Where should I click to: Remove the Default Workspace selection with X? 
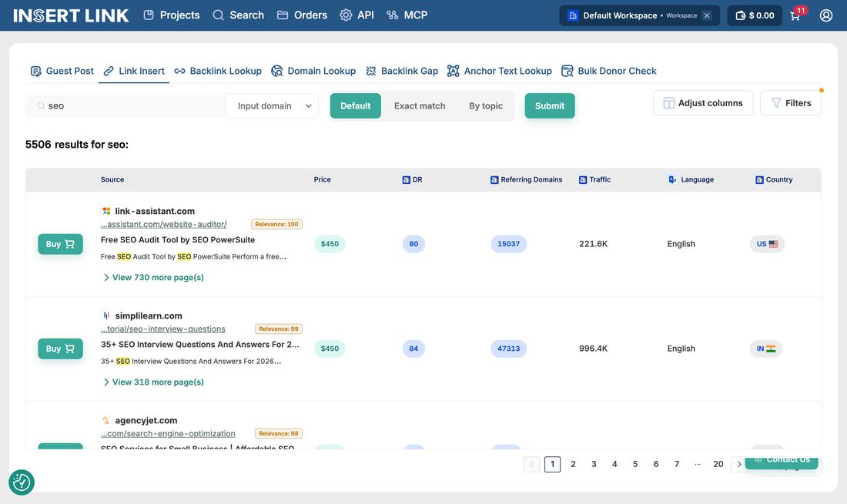(x=707, y=15)
